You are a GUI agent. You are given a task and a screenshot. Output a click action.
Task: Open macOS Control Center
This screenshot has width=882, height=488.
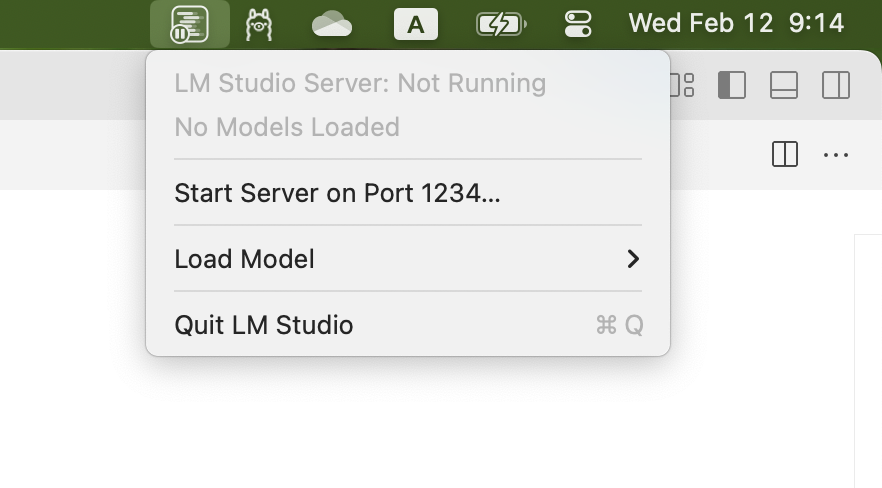[578, 24]
